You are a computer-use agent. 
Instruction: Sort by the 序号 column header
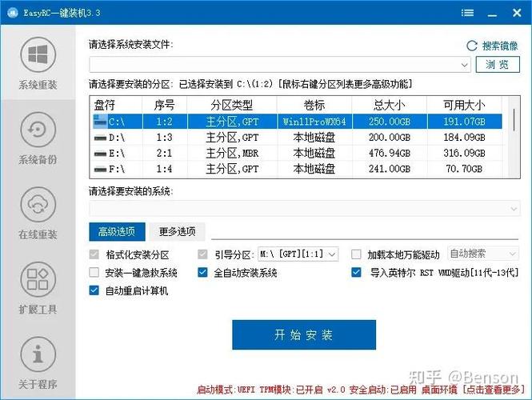point(165,105)
